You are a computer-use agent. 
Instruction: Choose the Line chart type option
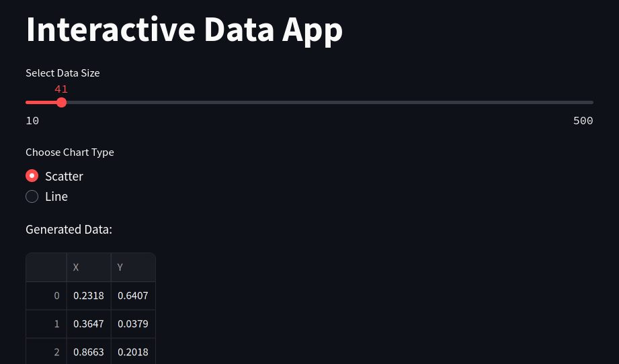coord(32,197)
